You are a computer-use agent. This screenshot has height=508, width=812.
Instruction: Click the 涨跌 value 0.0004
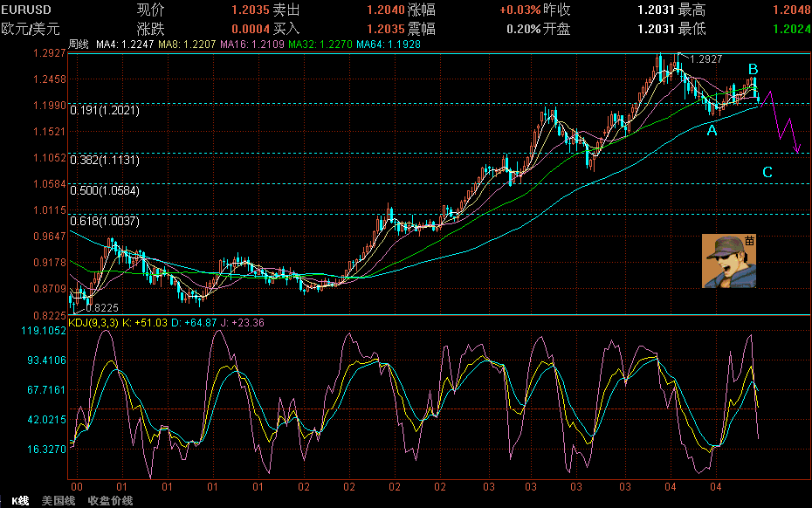[x=251, y=29]
